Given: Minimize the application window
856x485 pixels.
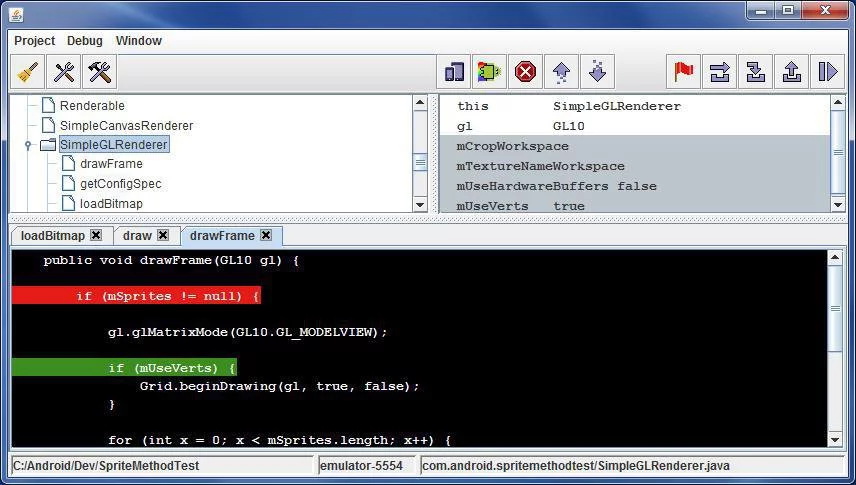Looking at the screenshot, I should (x=761, y=10).
